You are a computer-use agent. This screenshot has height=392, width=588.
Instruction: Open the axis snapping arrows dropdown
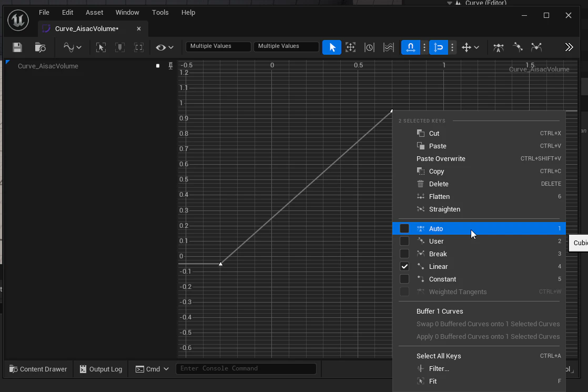coord(470,47)
